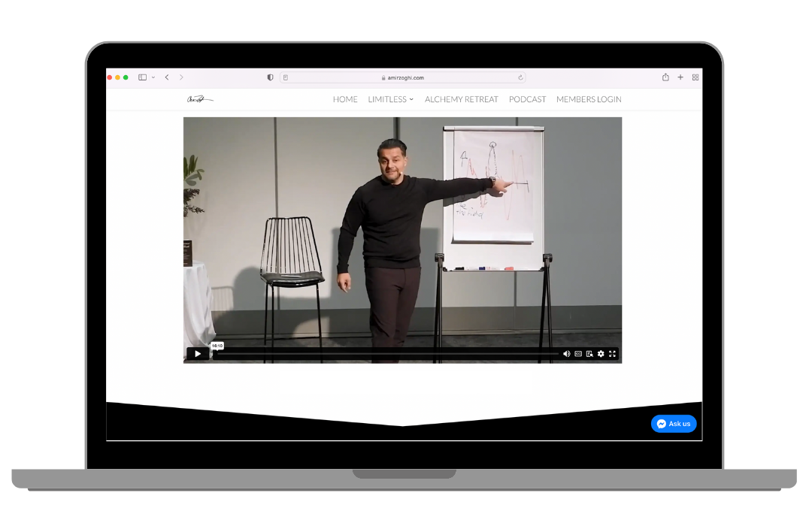Reload the page
This screenshot has width=812, height=526.
(520, 77)
